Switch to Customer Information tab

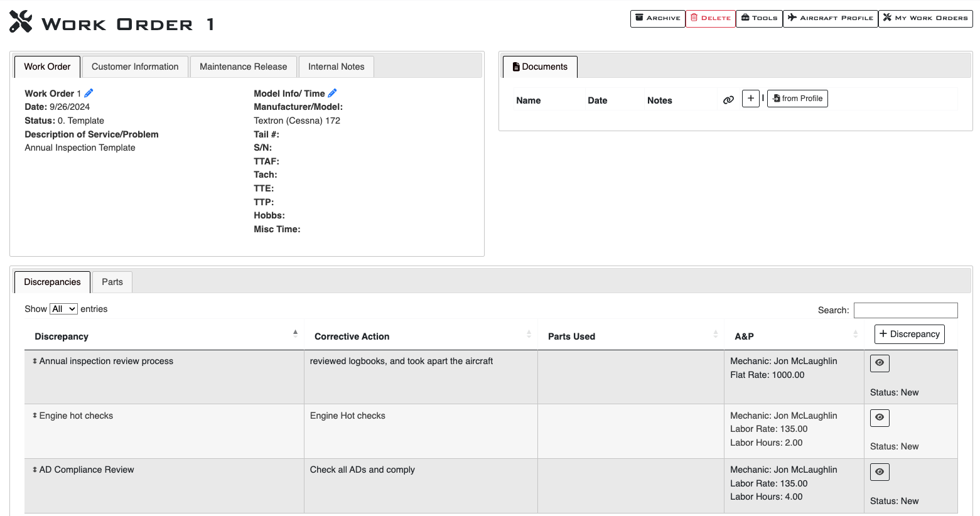pyautogui.click(x=135, y=67)
